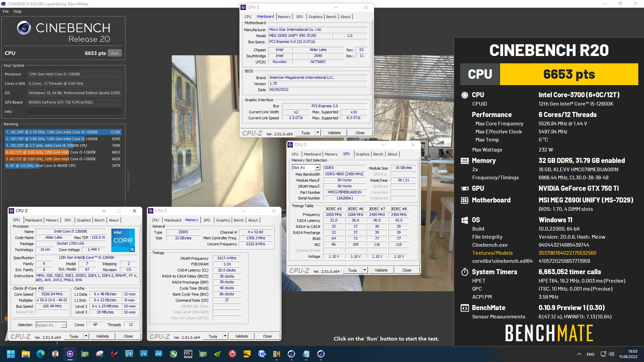This screenshot has width=644, height=362.
Task: Click the volume icon in the system tray
Action: 611,354
